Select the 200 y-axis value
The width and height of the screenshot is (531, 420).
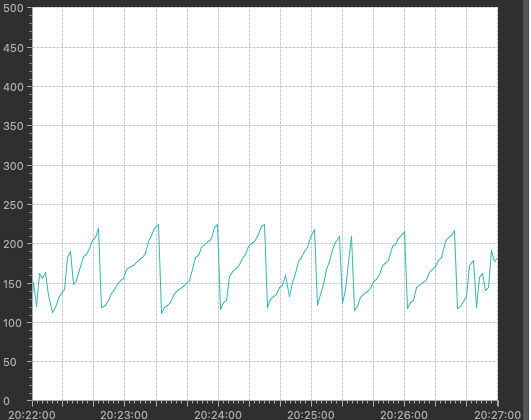pos(13,244)
